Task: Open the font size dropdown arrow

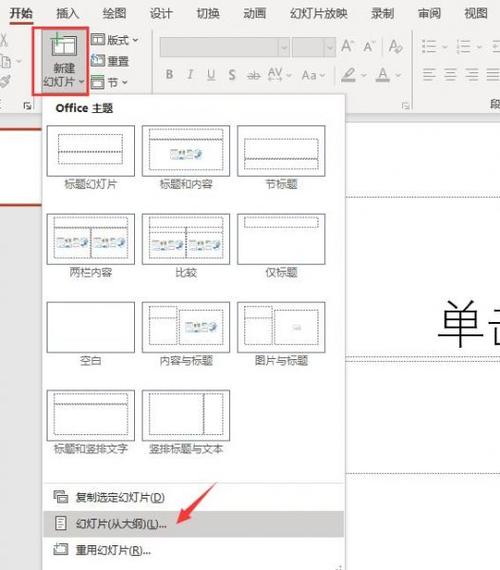Action: click(329, 47)
